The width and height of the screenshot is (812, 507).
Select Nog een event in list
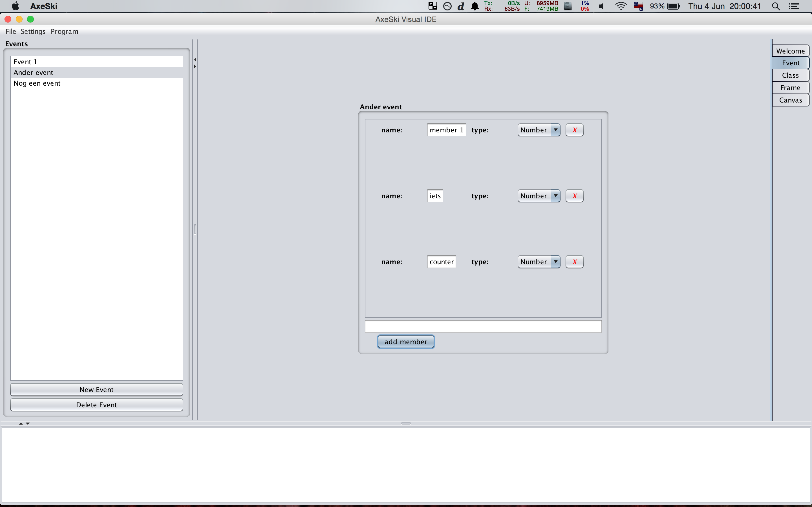tap(37, 83)
